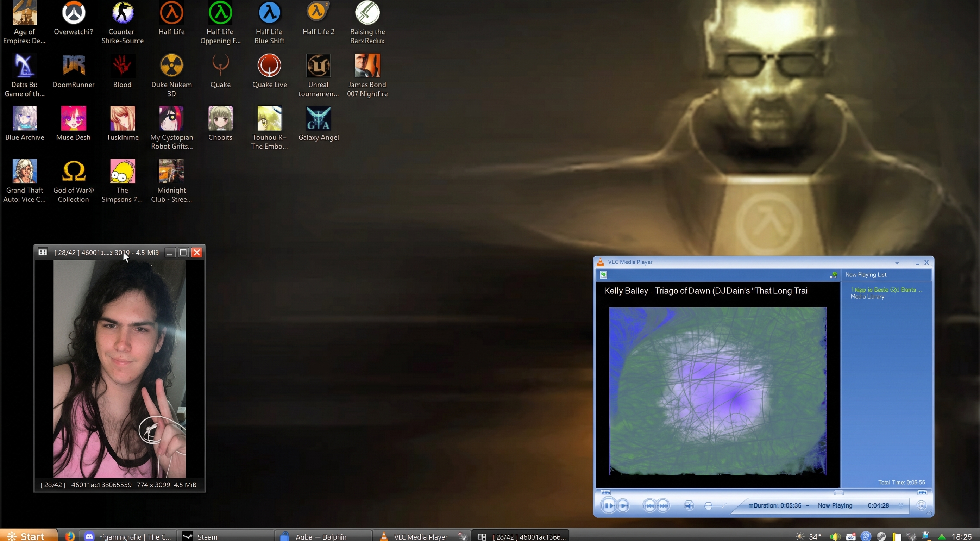Viewport: 980px width, 541px height.
Task: Click the photo in the image viewer
Action: click(x=119, y=368)
